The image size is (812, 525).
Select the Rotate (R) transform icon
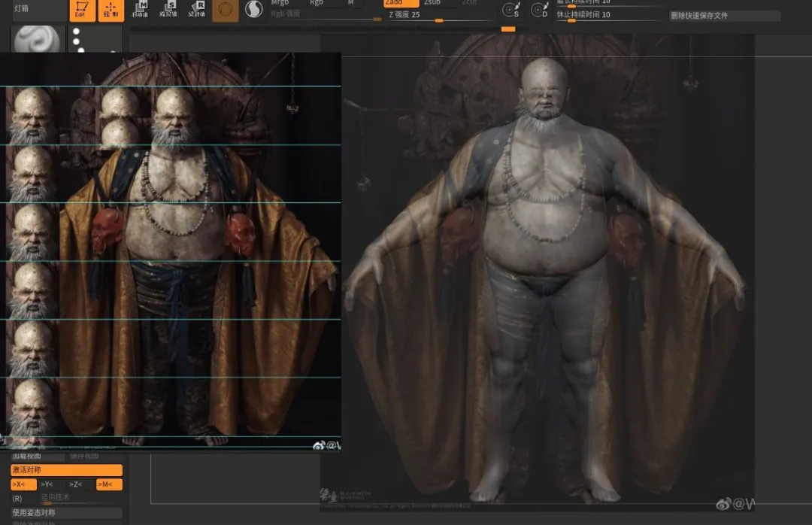(197, 9)
